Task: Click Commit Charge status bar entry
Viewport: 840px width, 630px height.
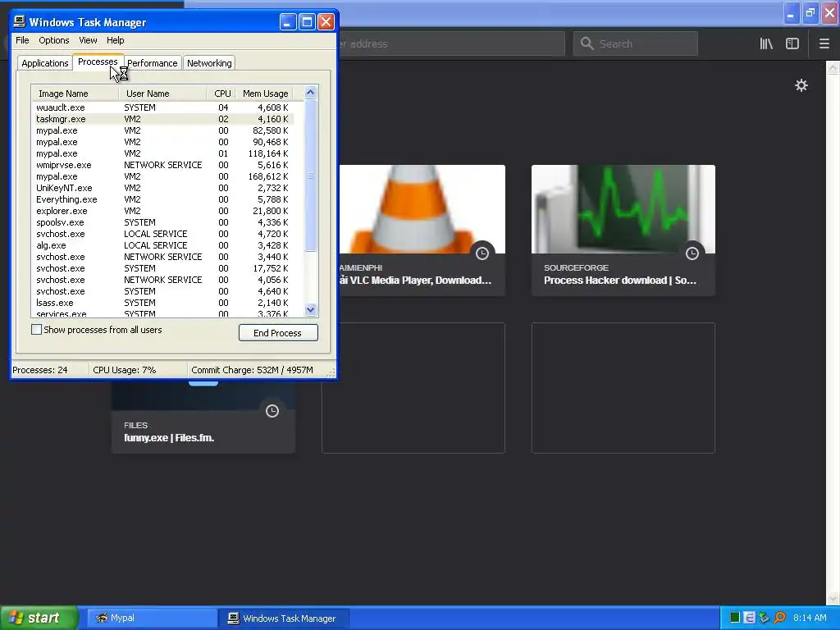Action: [252, 370]
